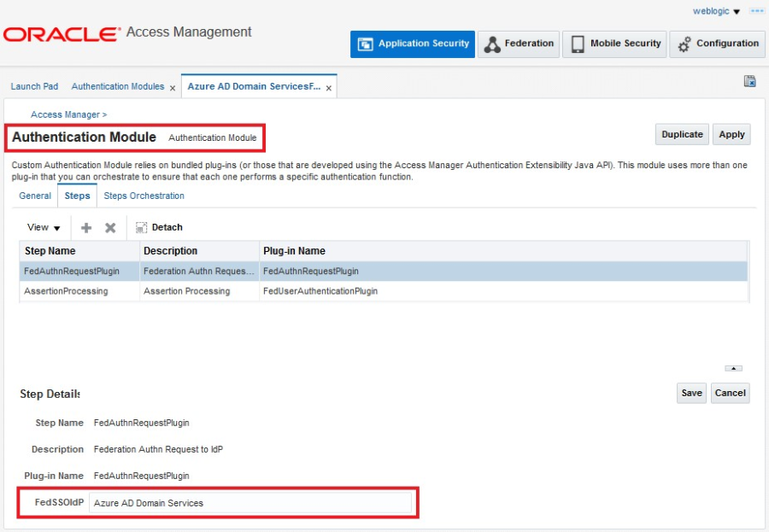Open the Federation section
Screen dimensions: 769x532
pos(519,44)
